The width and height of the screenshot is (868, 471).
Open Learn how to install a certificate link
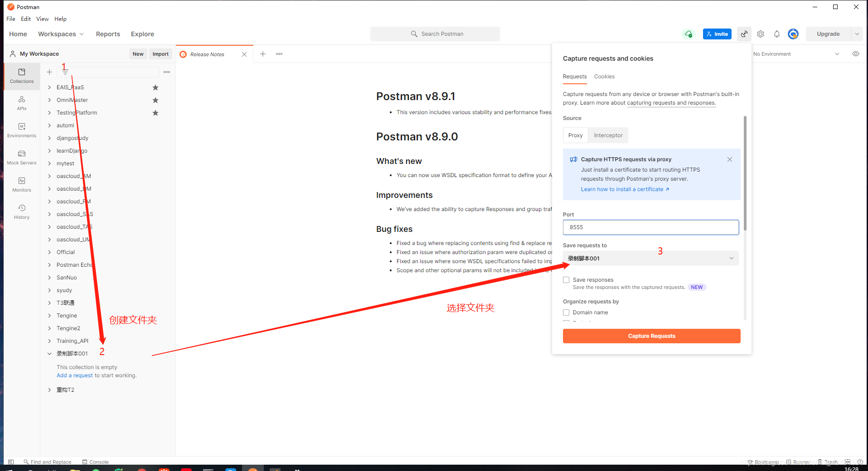[625, 189]
